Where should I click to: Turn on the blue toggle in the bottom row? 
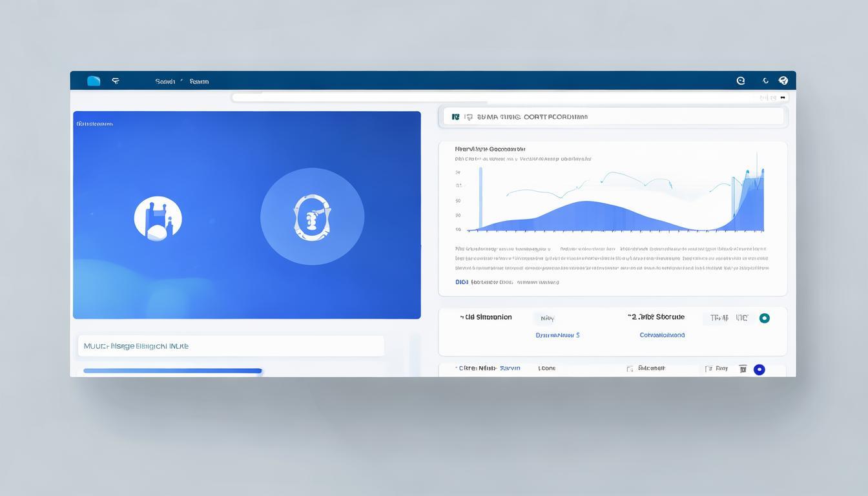tap(759, 368)
